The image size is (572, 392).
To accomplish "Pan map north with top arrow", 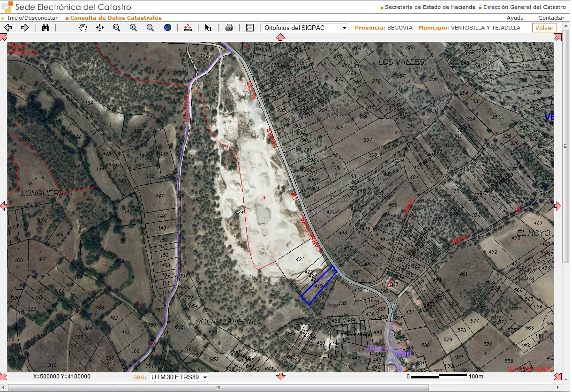I will (280, 38).
